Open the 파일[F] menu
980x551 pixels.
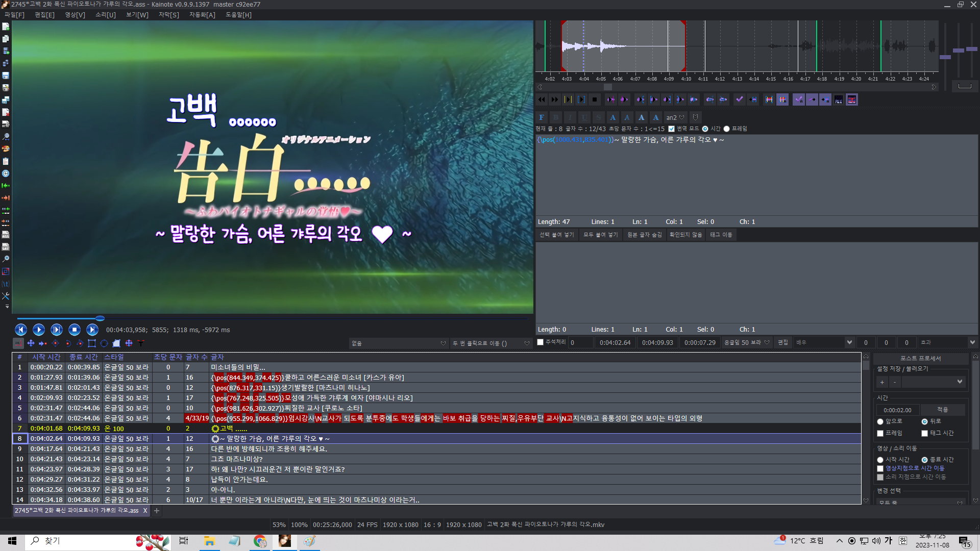coord(14,15)
